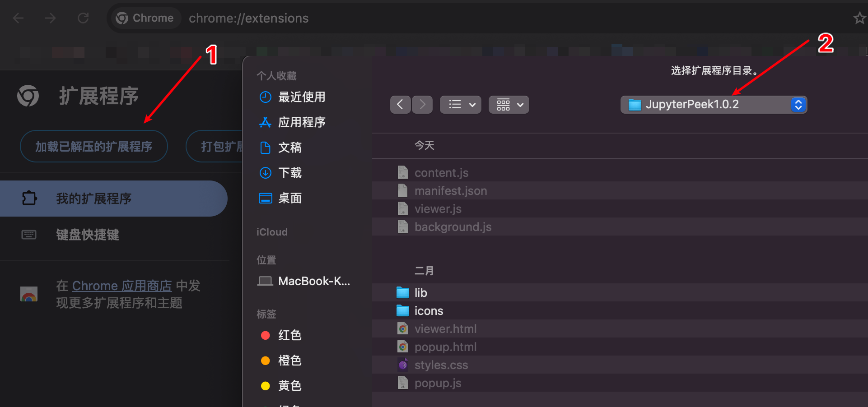
Task: Click the lib folder icon
Action: (402, 293)
